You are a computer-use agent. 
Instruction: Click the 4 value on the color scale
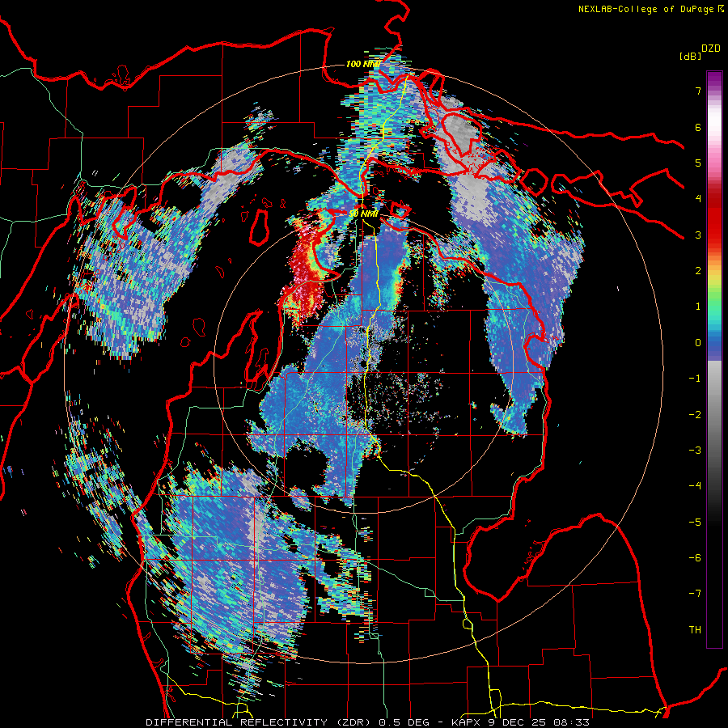pos(698,199)
